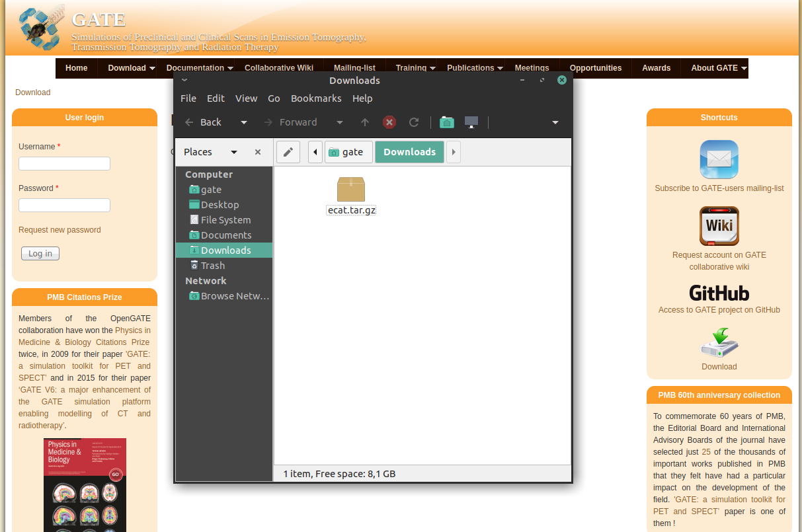Select gate in the Places sidebar

coord(224,190)
